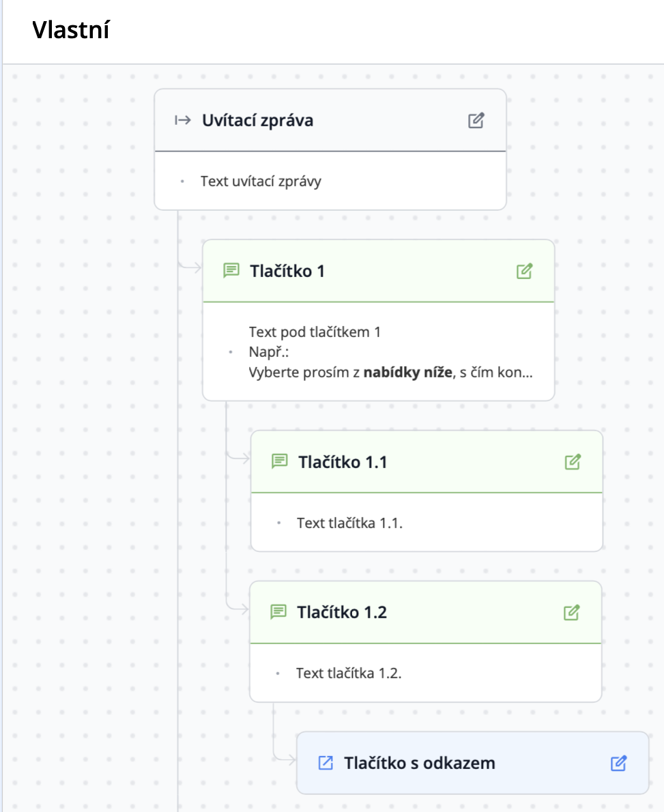Click message icon beside Tlačítko 1.2
Image resolution: width=664 pixels, height=812 pixels.
278,611
